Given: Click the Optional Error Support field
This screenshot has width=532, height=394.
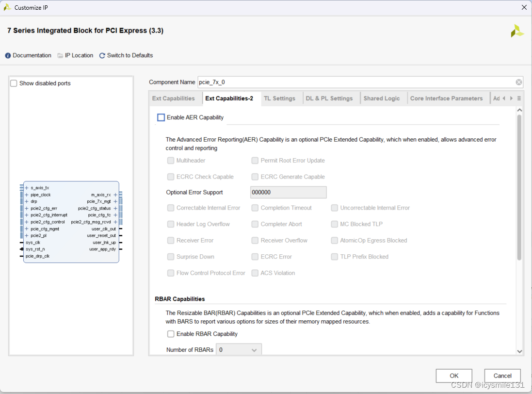Looking at the screenshot, I should click(x=289, y=193).
